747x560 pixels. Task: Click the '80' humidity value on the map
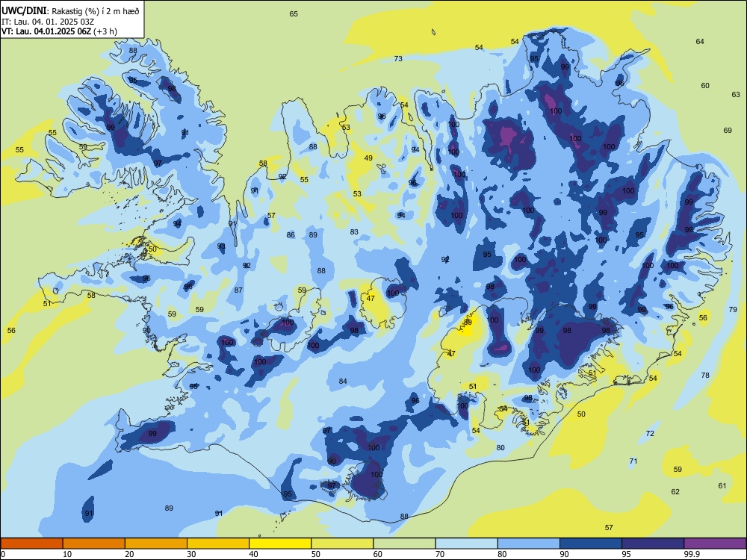tap(500, 447)
